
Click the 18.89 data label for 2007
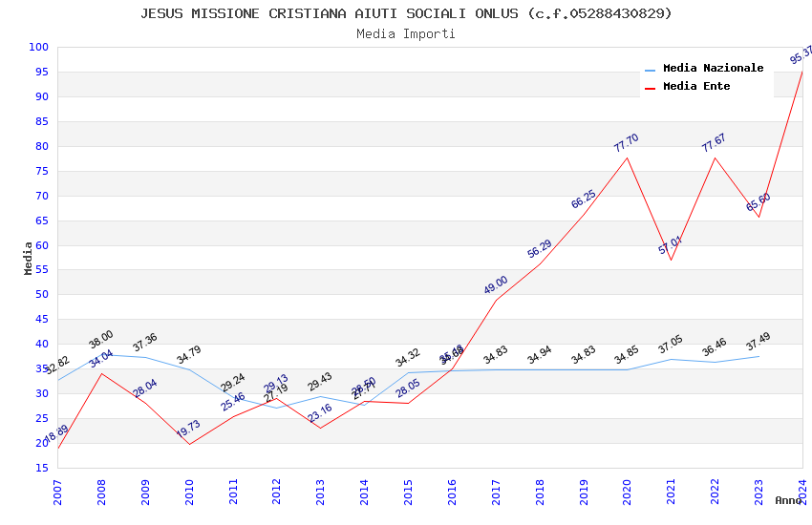(x=57, y=433)
